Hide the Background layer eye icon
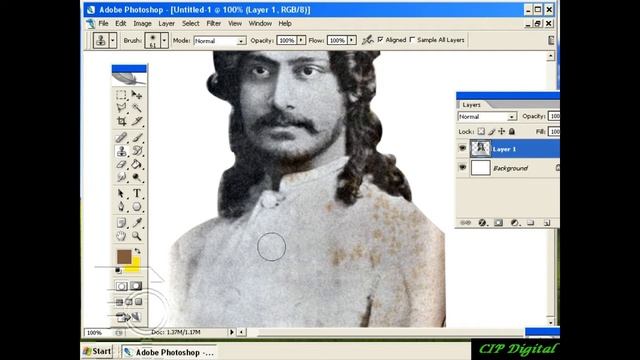 462,167
